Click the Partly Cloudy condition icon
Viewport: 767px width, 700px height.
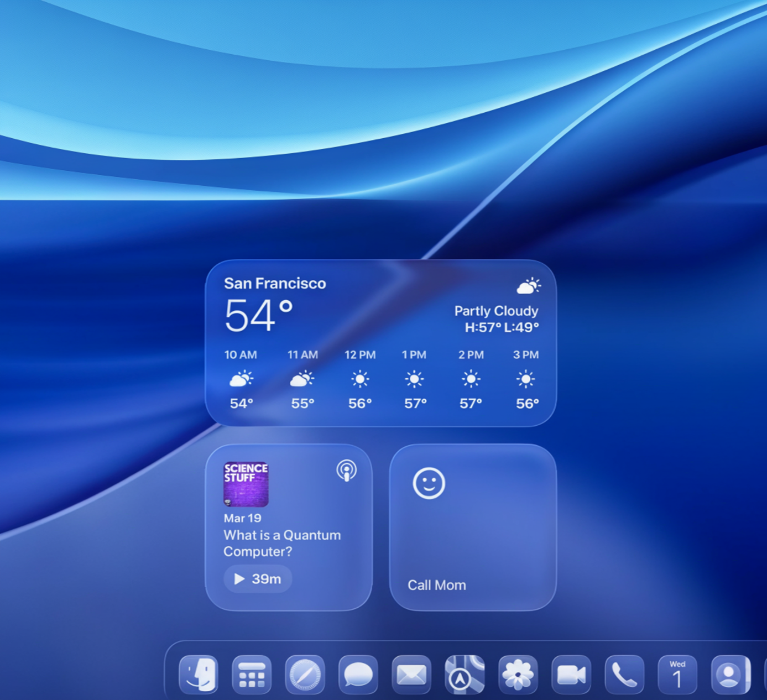[528, 286]
